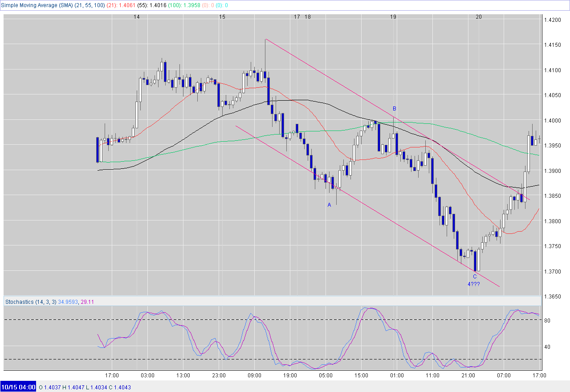Click date marker 20 on top axis
Screen dimensions: 570x392
tap(479, 16)
